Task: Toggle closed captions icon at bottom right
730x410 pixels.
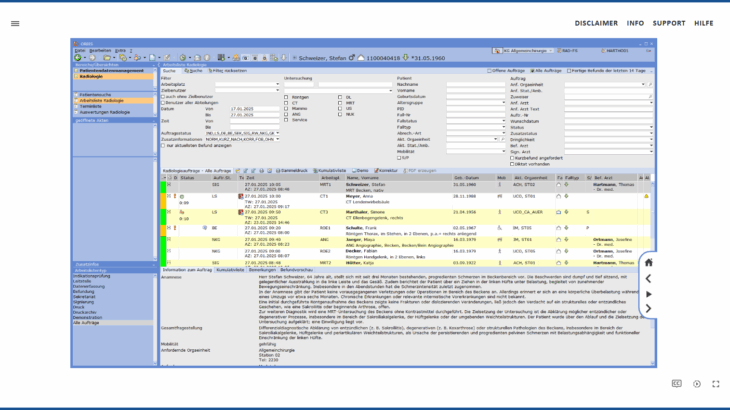Action: [x=677, y=383]
